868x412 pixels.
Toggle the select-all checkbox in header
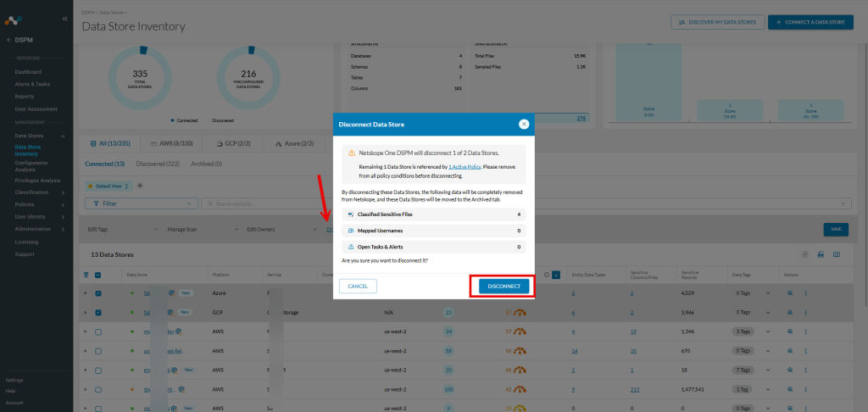click(98, 275)
